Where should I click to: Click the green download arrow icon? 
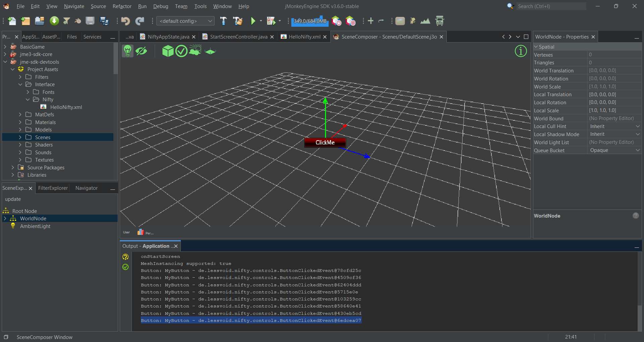[54, 21]
